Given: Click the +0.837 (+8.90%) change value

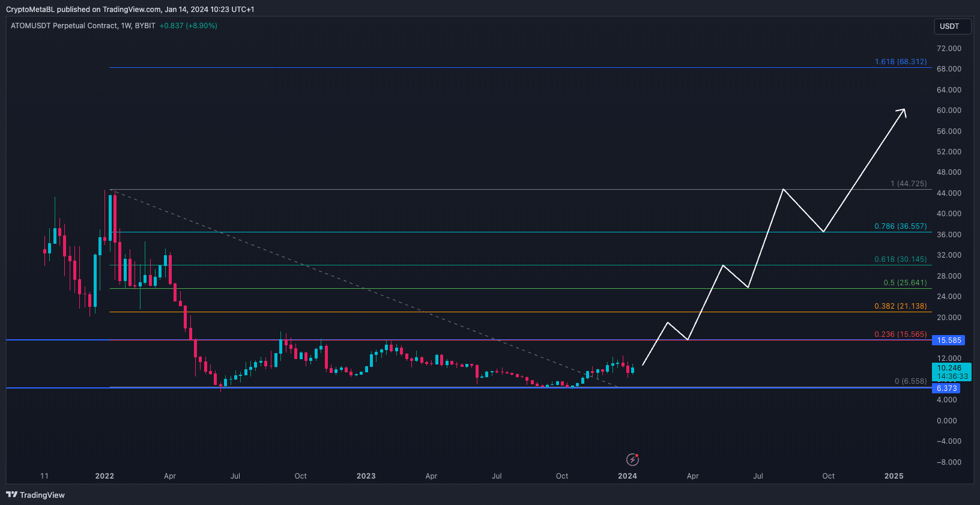Looking at the screenshot, I should pyautogui.click(x=189, y=26).
